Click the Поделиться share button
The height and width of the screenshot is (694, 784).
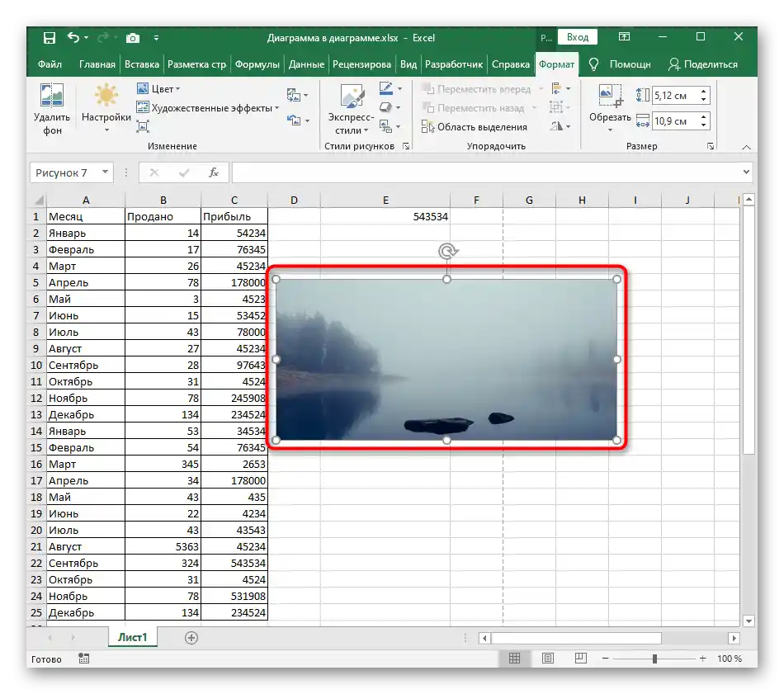pos(703,64)
